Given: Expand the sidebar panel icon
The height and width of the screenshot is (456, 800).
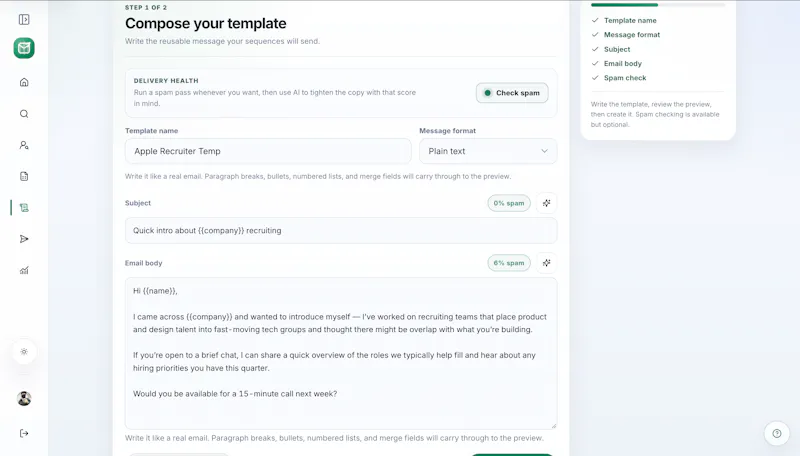Looking at the screenshot, I should [24, 19].
